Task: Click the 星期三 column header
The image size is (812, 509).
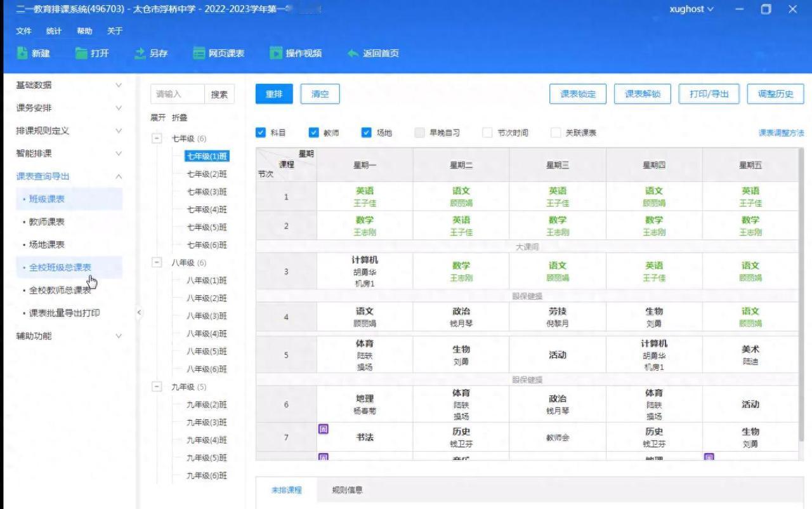Action: coord(558,165)
